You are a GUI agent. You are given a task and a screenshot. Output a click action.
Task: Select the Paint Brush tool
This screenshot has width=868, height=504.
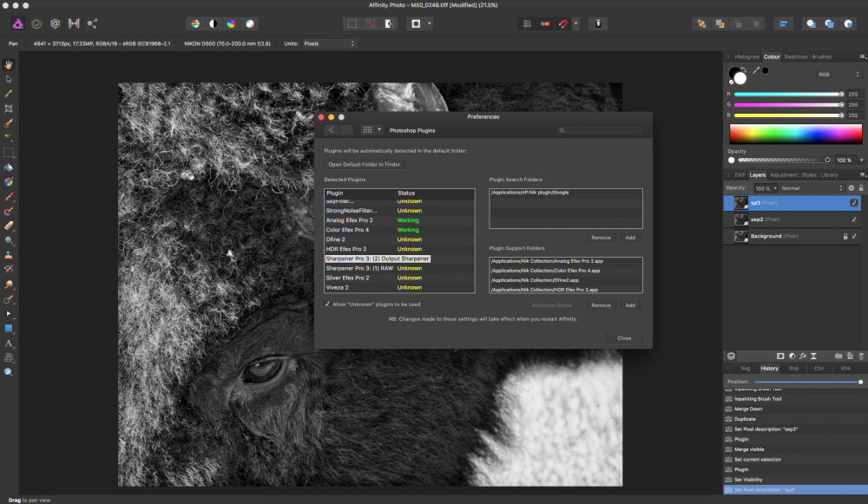click(10, 197)
